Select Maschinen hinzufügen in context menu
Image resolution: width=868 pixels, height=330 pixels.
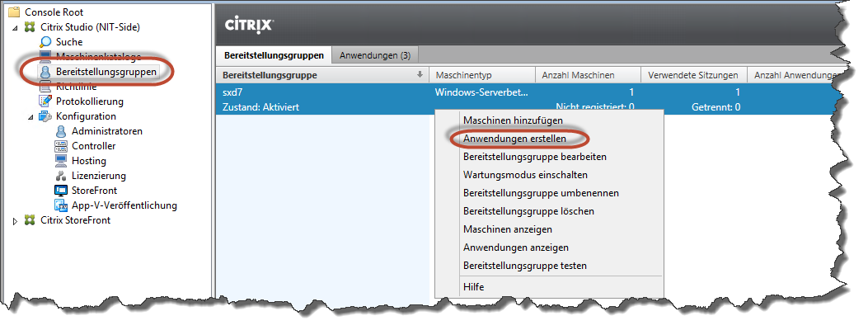[x=513, y=120]
